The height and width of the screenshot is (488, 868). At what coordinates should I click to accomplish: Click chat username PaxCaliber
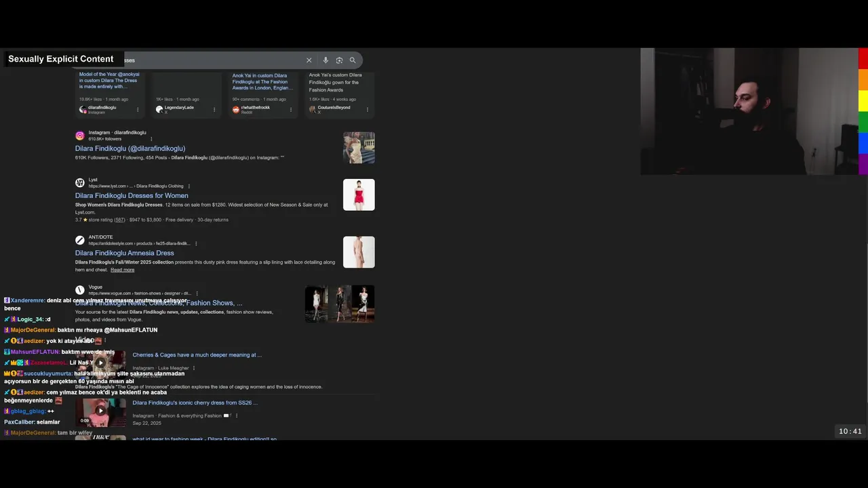coord(18,422)
